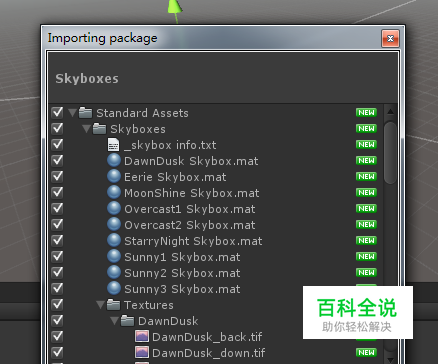Click the DawnDusk_down.tif texture thumbnail icon
This screenshot has width=438, height=364.
click(x=142, y=352)
